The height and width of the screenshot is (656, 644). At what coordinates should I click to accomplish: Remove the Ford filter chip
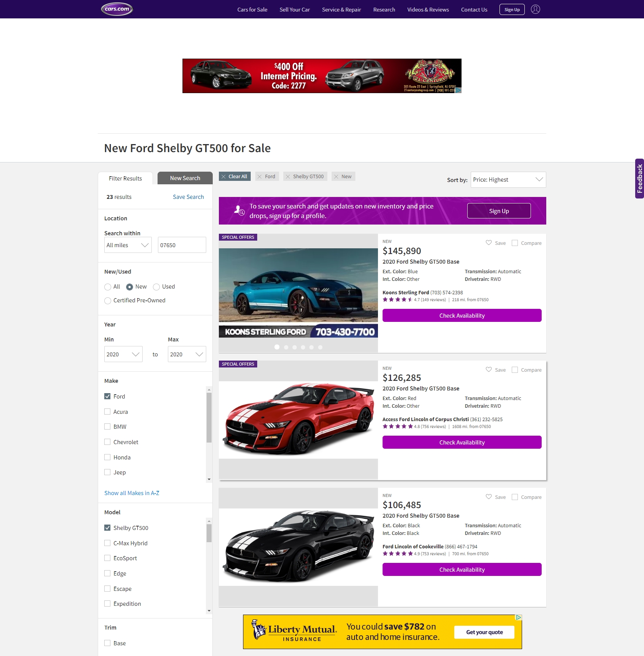pyautogui.click(x=260, y=177)
